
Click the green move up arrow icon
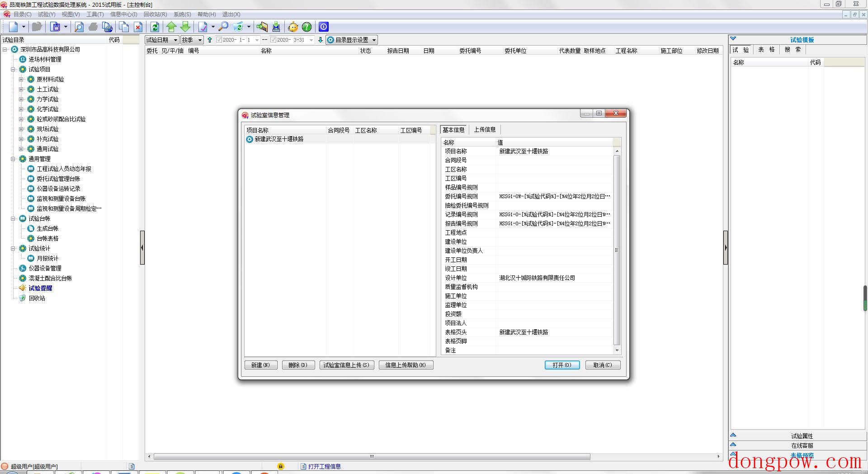[171, 27]
